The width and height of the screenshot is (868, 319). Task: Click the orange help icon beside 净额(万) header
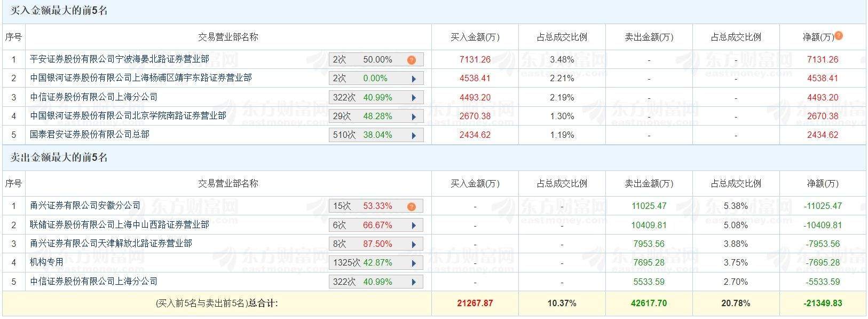[x=839, y=36]
